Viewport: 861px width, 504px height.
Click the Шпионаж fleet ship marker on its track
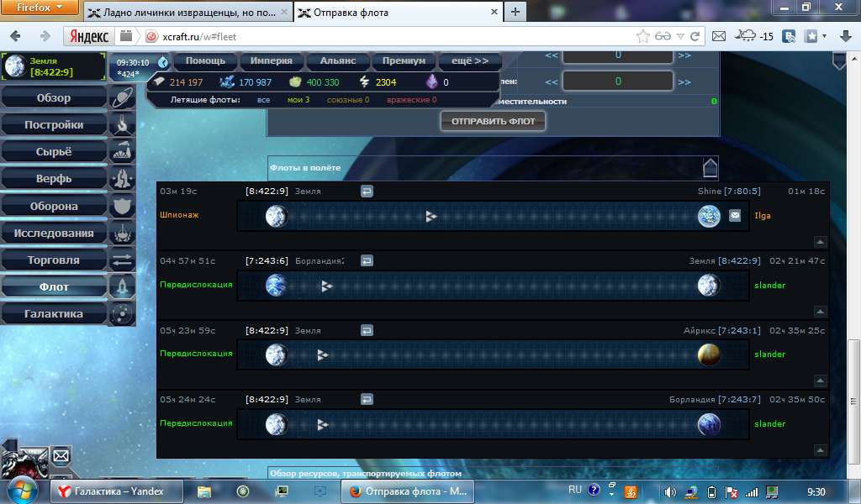(431, 216)
